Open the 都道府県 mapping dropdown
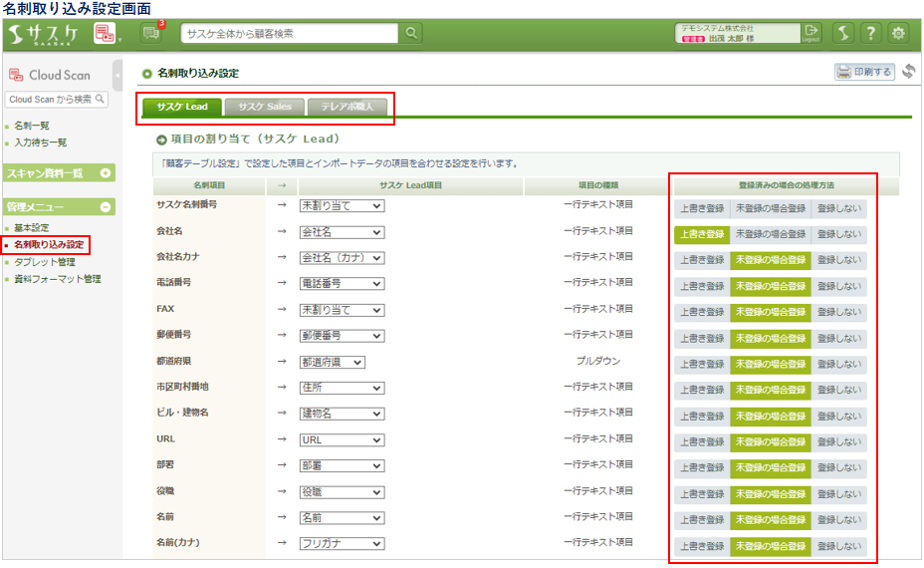The width and height of the screenshot is (924, 568). coord(333,362)
